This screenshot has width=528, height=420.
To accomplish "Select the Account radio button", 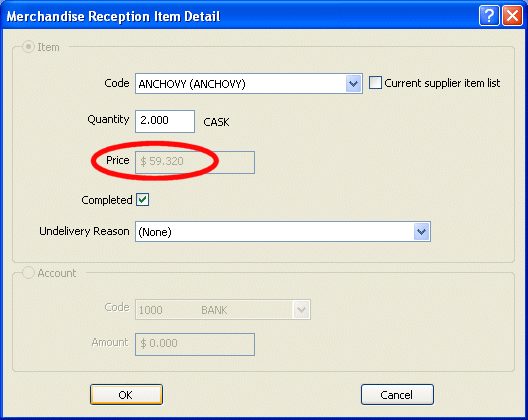I will (29, 273).
